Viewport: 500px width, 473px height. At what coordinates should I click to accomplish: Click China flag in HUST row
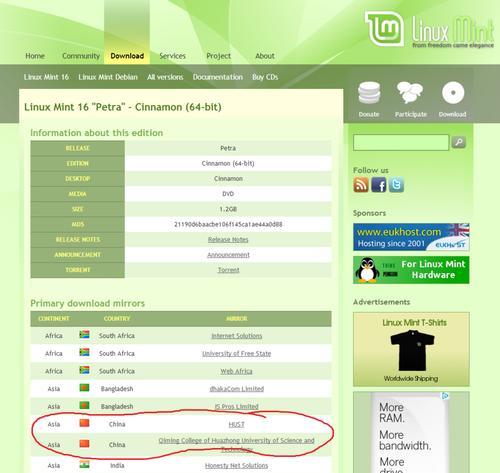coord(84,423)
